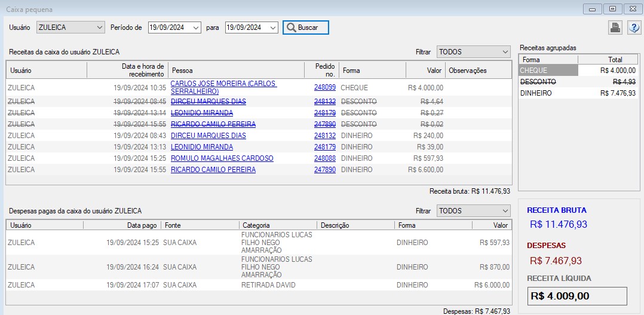Image resolution: width=644 pixels, height=315 pixels.
Task: Sort receipts by Valor column header
Action: point(425,71)
